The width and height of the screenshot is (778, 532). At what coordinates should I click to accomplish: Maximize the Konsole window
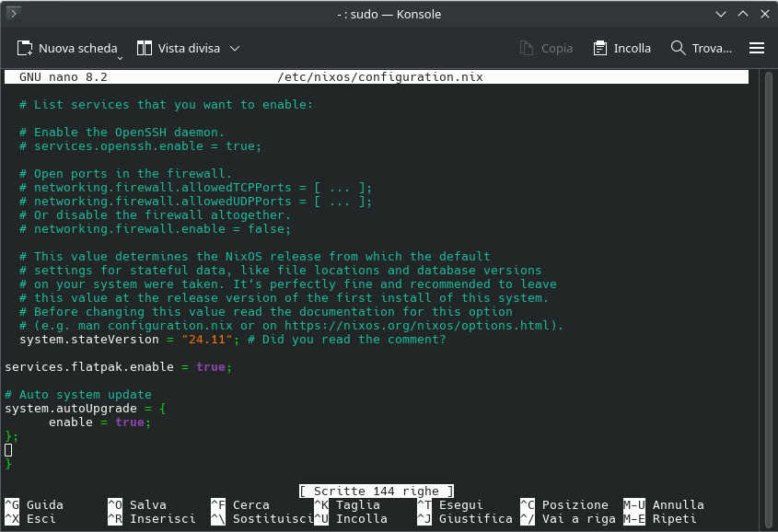741,15
